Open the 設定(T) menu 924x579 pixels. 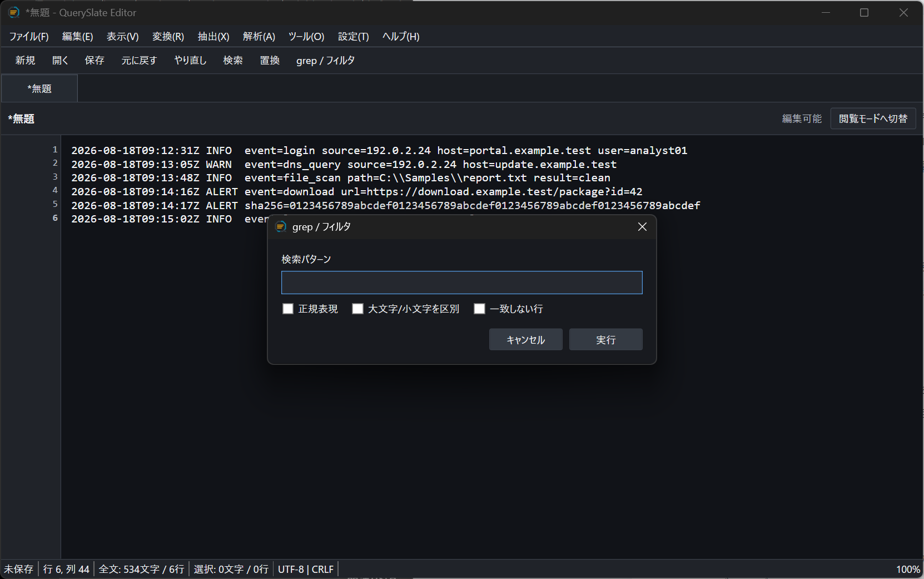coord(354,37)
